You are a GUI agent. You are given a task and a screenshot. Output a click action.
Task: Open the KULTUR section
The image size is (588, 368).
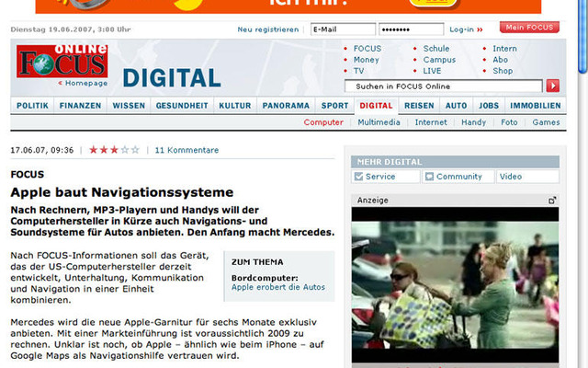[235, 106]
